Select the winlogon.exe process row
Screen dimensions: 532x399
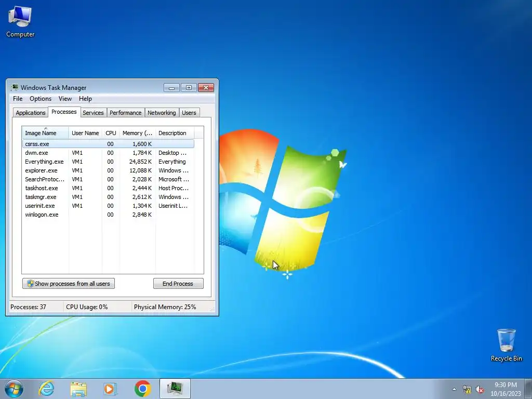pyautogui.click(x=108, y=215)
